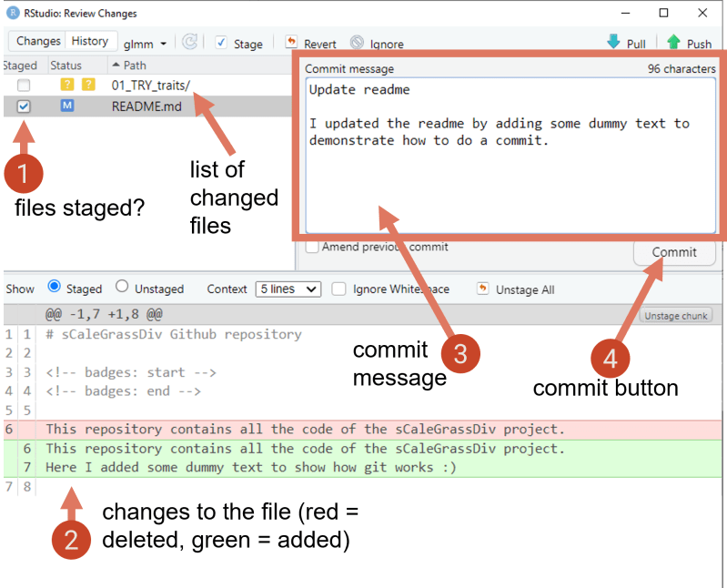Click the first untracked status icon of 01_TRY_traits
This screenshot has height=588, width=727.
tap(67, 85)
